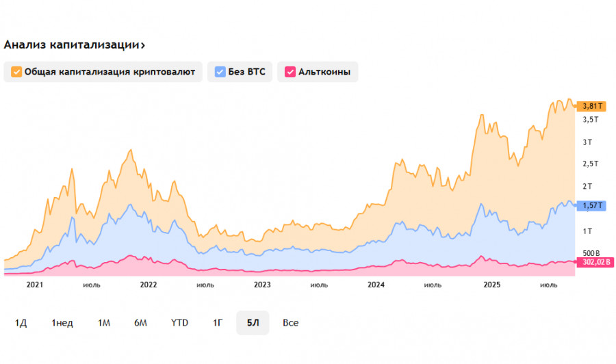This screenshot has width=616, height=364.
Task: Click the 2021 label on time axis
Action: coord(34,285)
